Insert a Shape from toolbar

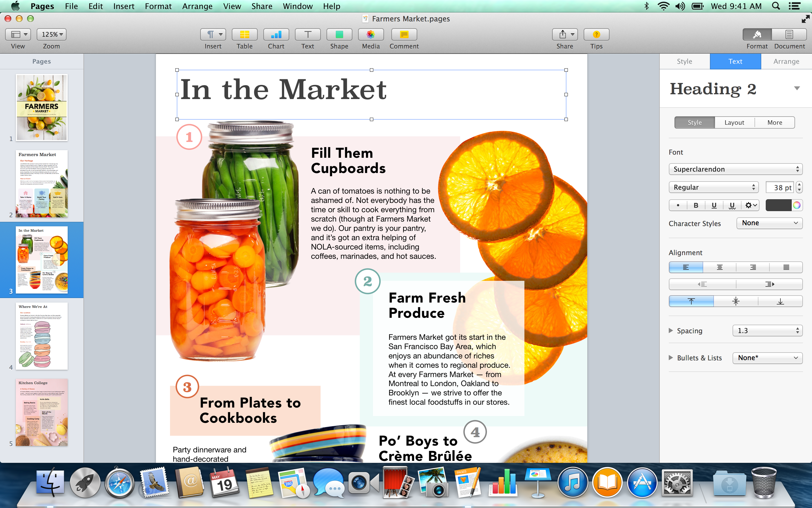pos(339,34)
